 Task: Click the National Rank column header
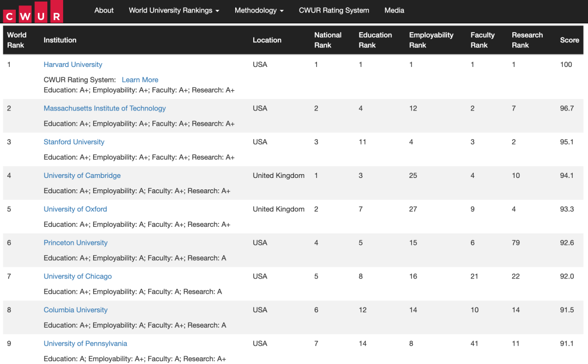click(328, 40)
